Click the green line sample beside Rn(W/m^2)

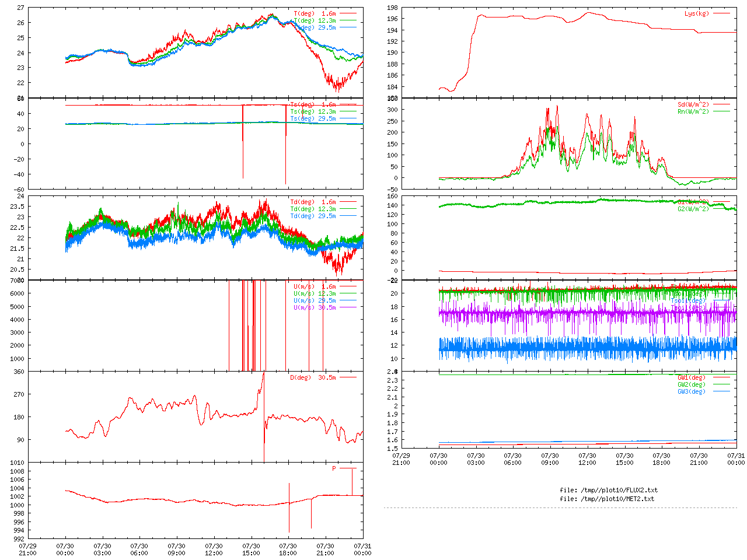pos(721,111)
